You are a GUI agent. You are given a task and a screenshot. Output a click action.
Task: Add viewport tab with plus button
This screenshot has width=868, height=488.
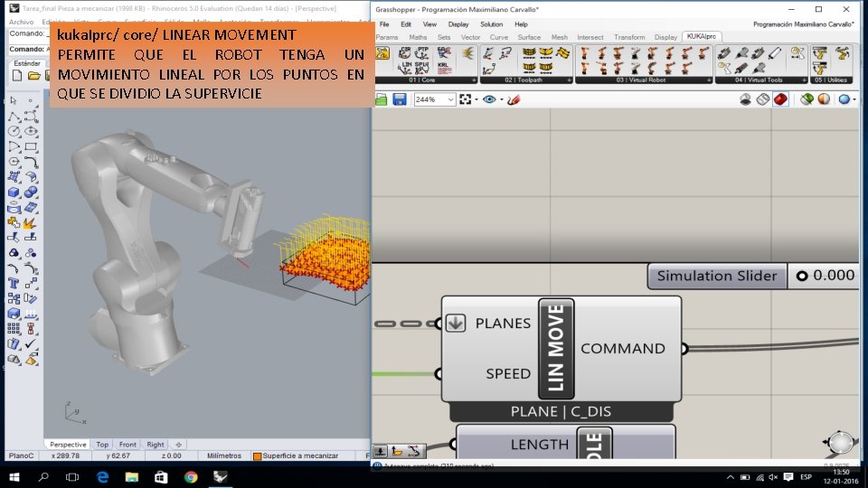pos(179,445)
